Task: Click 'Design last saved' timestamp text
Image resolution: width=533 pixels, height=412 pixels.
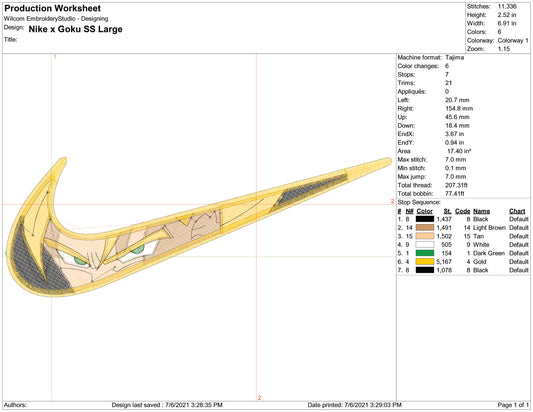Action: pyautogui.click(x=167, y=405)
